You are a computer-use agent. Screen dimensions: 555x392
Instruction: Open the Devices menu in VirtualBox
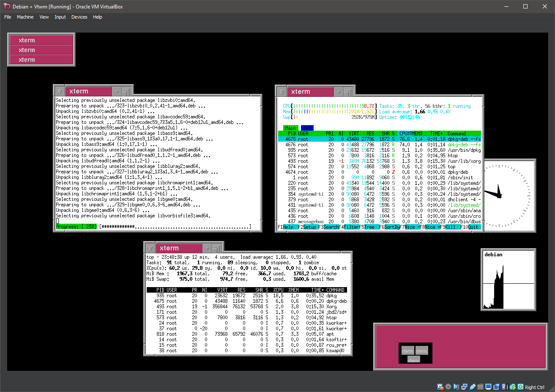(x=79, y=17)
